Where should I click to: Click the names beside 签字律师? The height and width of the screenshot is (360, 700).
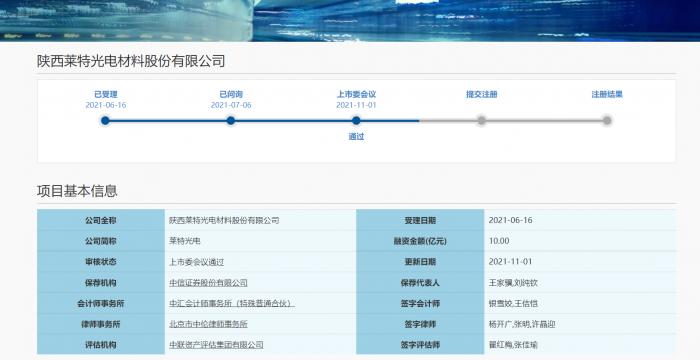(522, 324)
